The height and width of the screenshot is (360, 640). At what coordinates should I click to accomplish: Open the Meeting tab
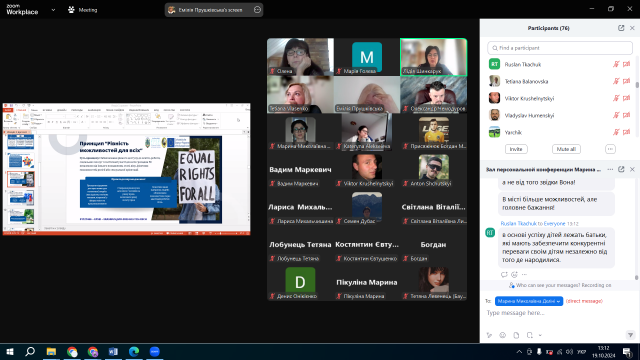(83, 10)
